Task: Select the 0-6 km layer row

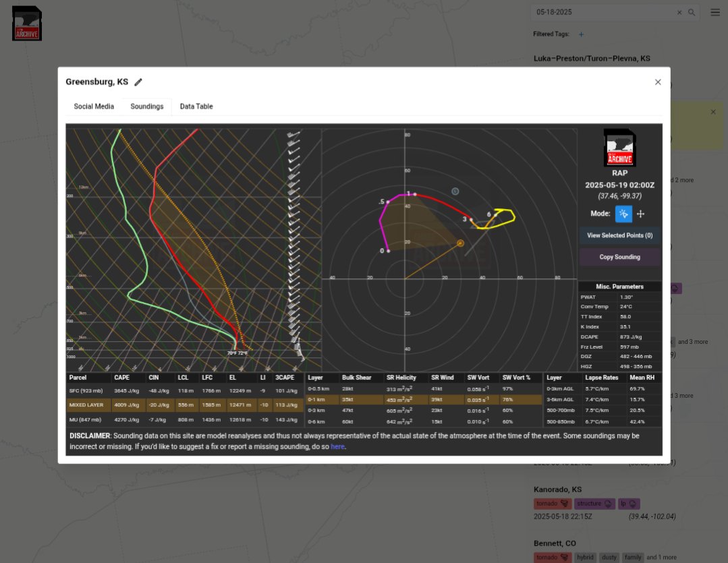Action: pos(424,421)
